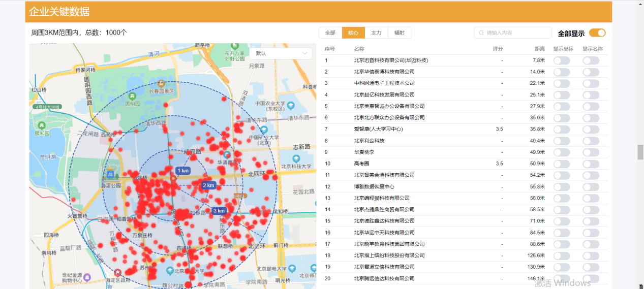The image size is (644, 289).
Task: Click the 3 km radius marker on map
Action: coord(219,211)
